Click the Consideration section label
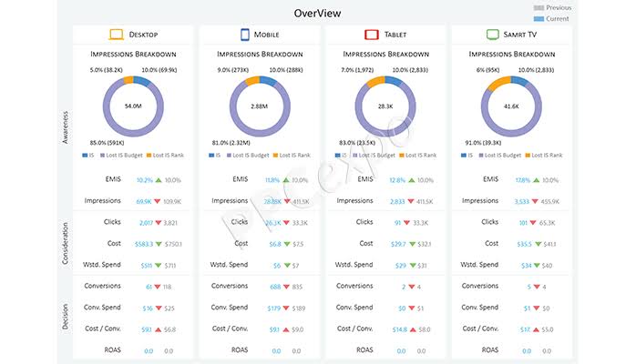636x364 pixels. click(65, 243)
